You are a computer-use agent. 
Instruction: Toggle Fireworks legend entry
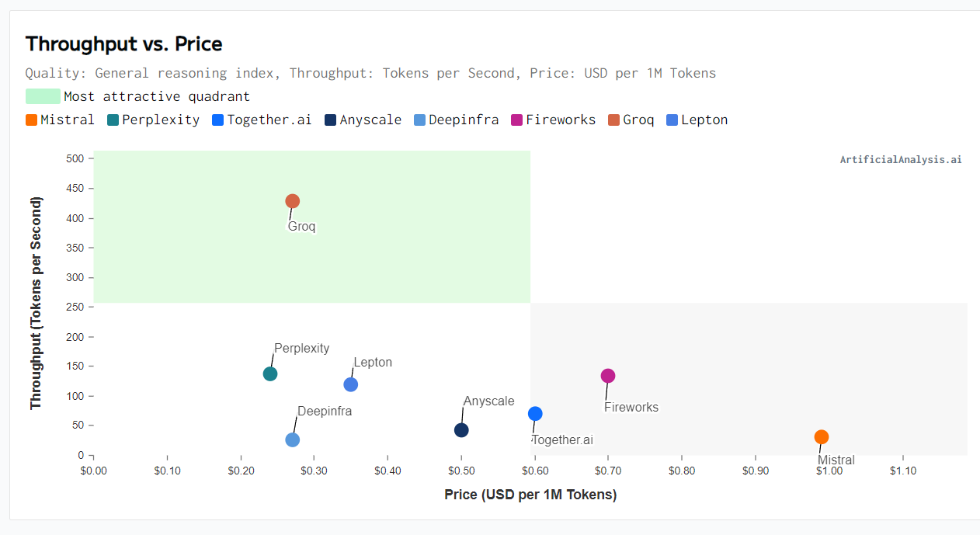[554, 120]
